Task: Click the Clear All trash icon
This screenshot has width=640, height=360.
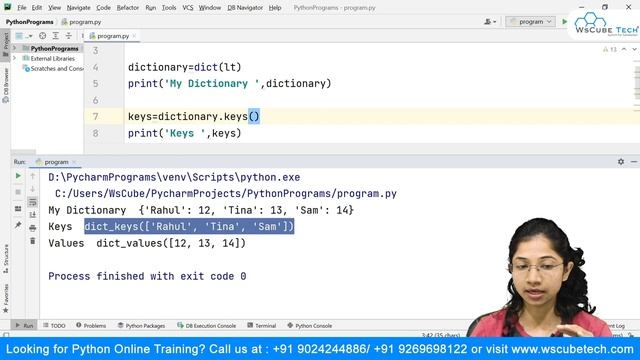Action: [33, 241]
